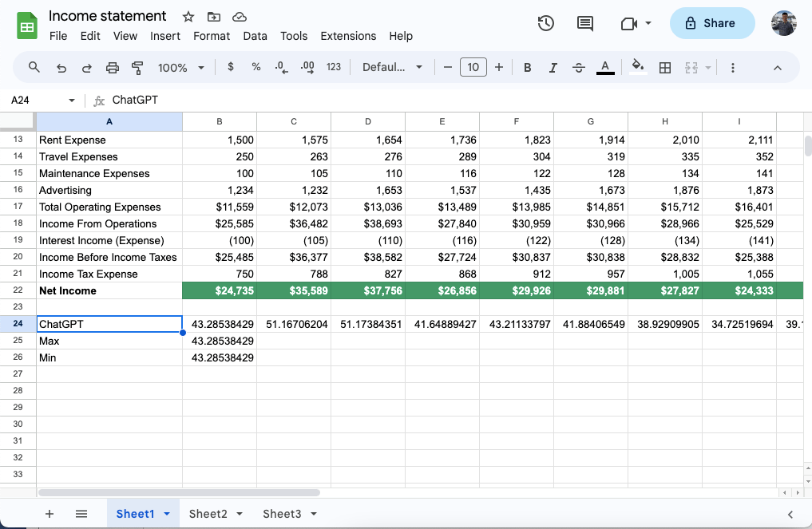The width and height of the screenshot is (812, 529).
Task: Click the Share button
Action: (x=711, y=23)
